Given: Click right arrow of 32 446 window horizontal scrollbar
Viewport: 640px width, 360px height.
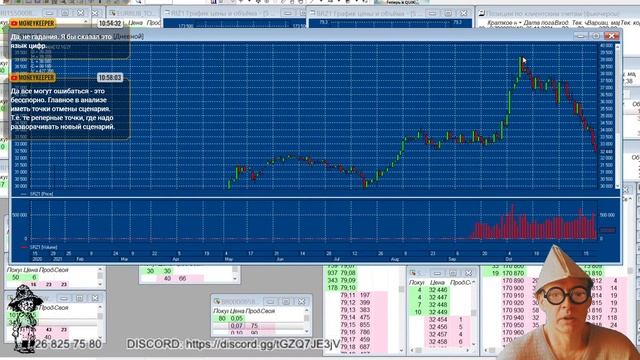Looking at the screenshot, I should [x=468, y=350].
